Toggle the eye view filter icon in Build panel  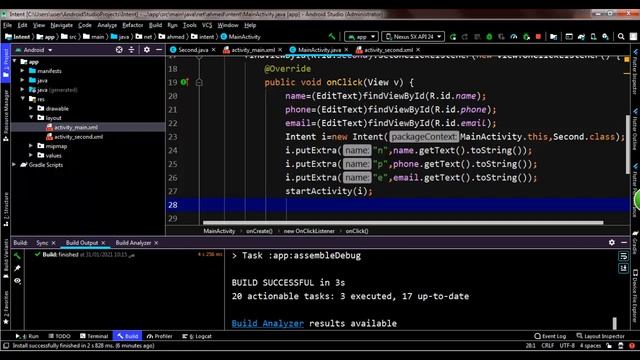click(x=17, y=281)
